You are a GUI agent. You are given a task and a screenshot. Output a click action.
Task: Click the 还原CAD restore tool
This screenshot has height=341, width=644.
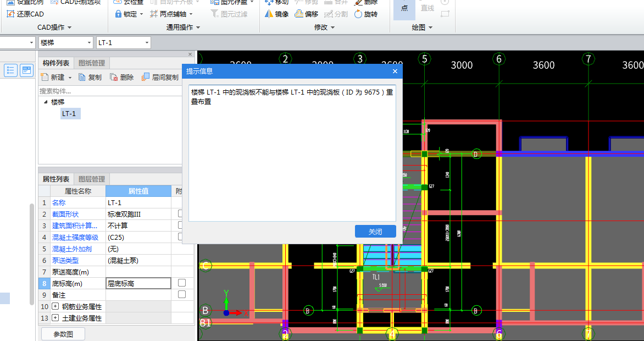(x=25, y=14)
